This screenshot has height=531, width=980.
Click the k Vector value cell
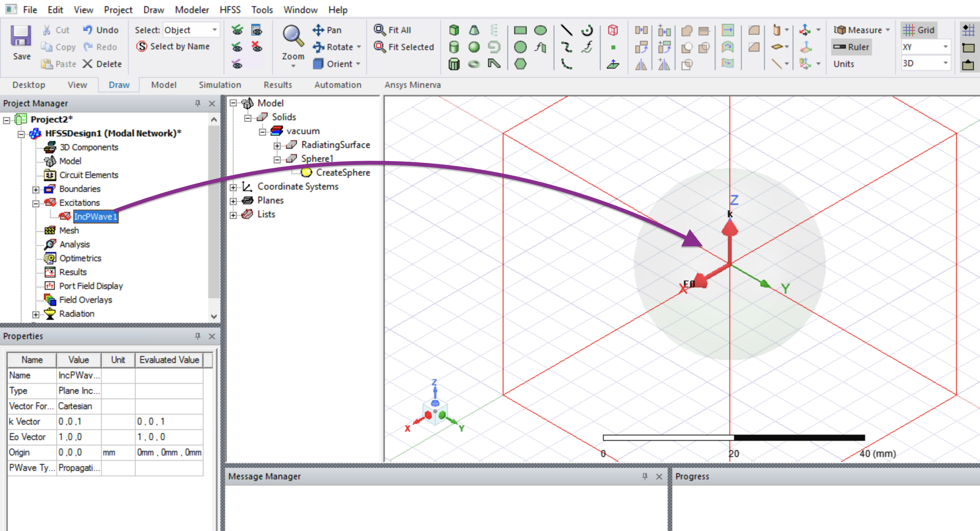(79, 422)
